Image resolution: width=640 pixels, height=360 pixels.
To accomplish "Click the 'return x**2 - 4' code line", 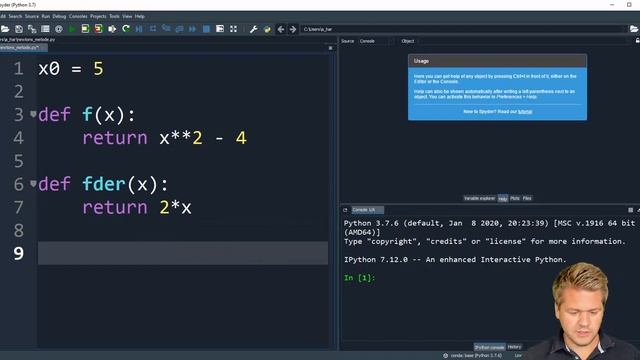I will point(164,138).
